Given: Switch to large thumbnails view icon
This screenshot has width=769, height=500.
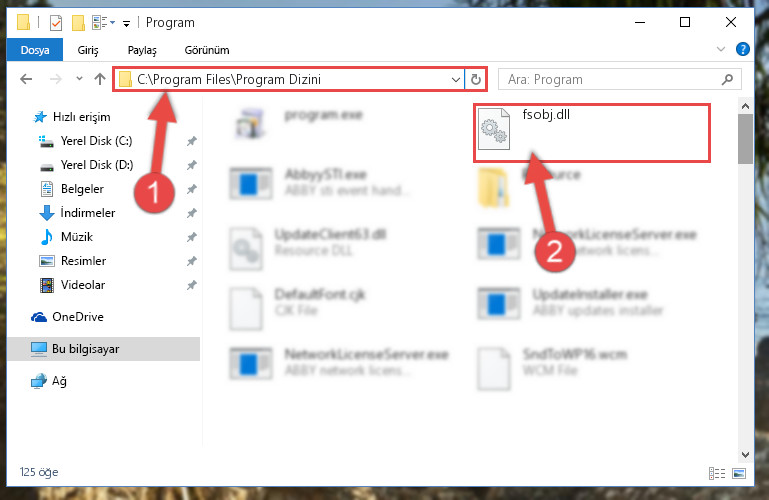Looking at the screenshot, I should (739, 473).
